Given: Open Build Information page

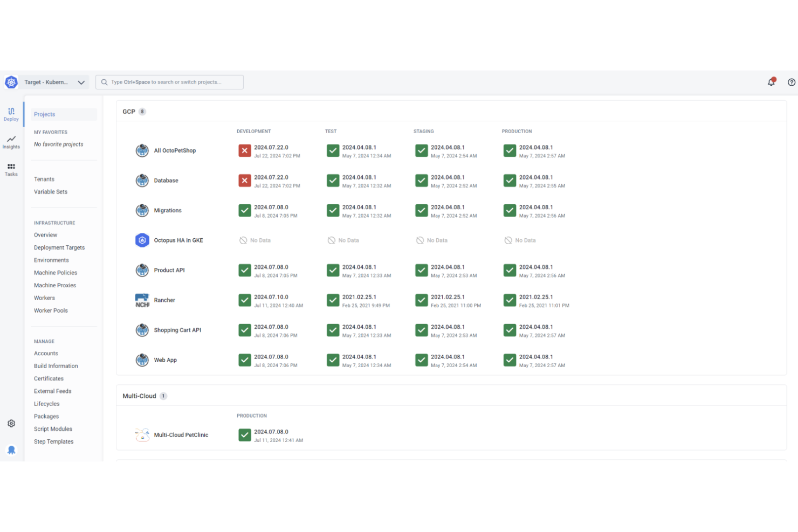Looking at the screenshot, I should pyautogui.click(x=56, y=366).
